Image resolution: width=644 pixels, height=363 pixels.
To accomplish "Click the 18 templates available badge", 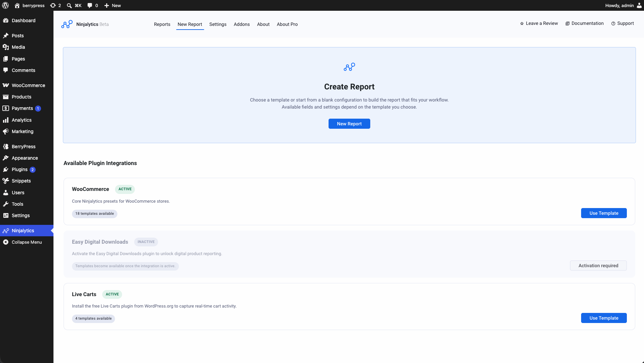I will (94, 214).
